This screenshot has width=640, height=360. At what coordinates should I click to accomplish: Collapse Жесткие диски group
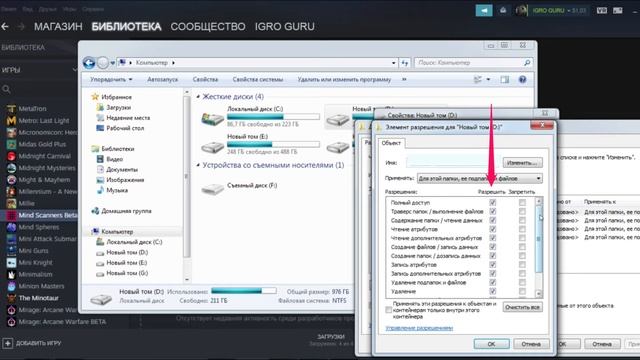click(x=198, y=97)
